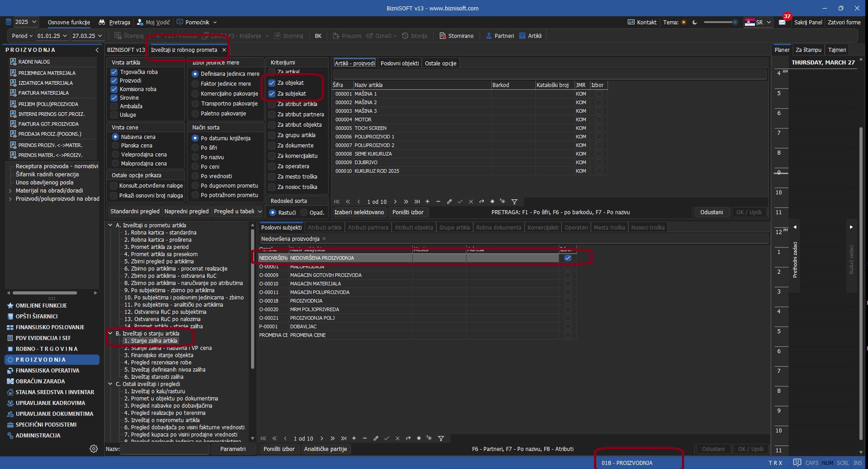Select Planska cena radio option

click(115, 146)
